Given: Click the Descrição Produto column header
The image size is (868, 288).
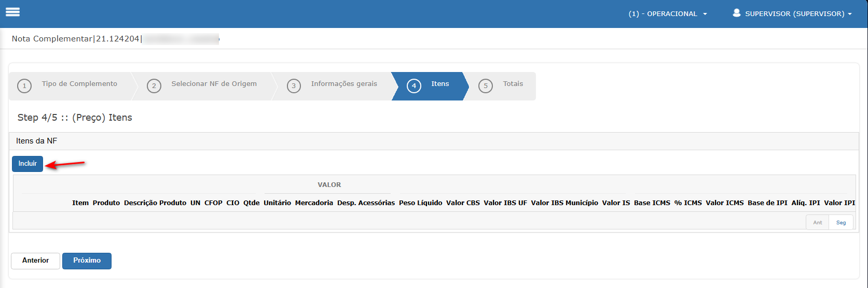Looking at the screenshot, I should pyautogui.click(x=155, y=203).
